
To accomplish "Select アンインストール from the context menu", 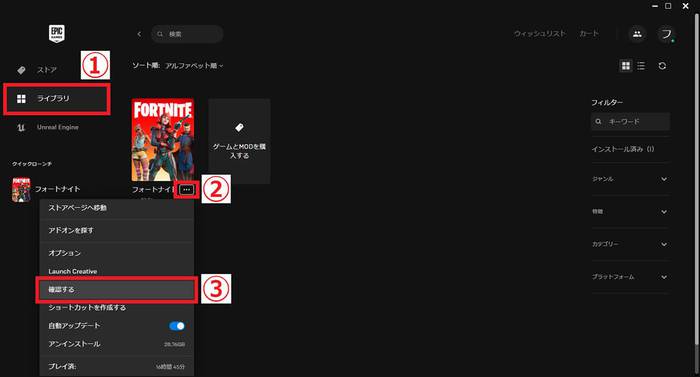I will 117,344.
